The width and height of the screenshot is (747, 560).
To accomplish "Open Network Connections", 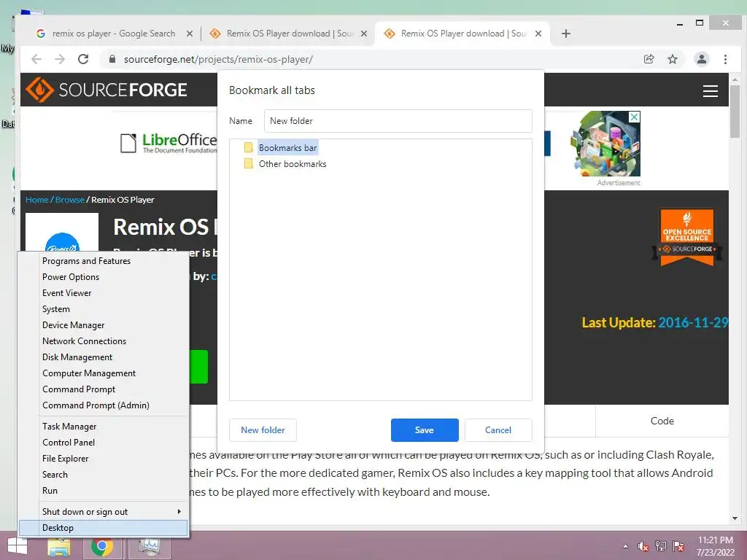I will coord(104,341).
